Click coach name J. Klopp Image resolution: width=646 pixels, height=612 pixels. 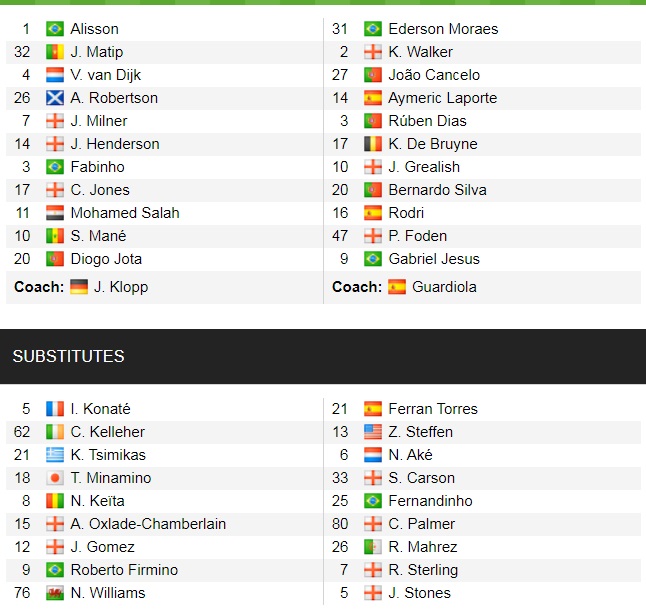(121, 287)
